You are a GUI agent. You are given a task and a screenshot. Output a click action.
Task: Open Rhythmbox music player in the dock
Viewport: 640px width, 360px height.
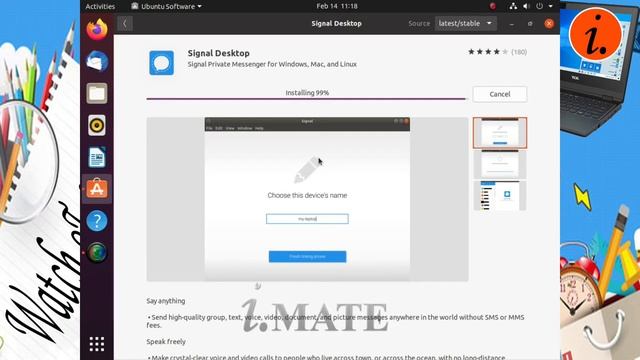[97, 125]
